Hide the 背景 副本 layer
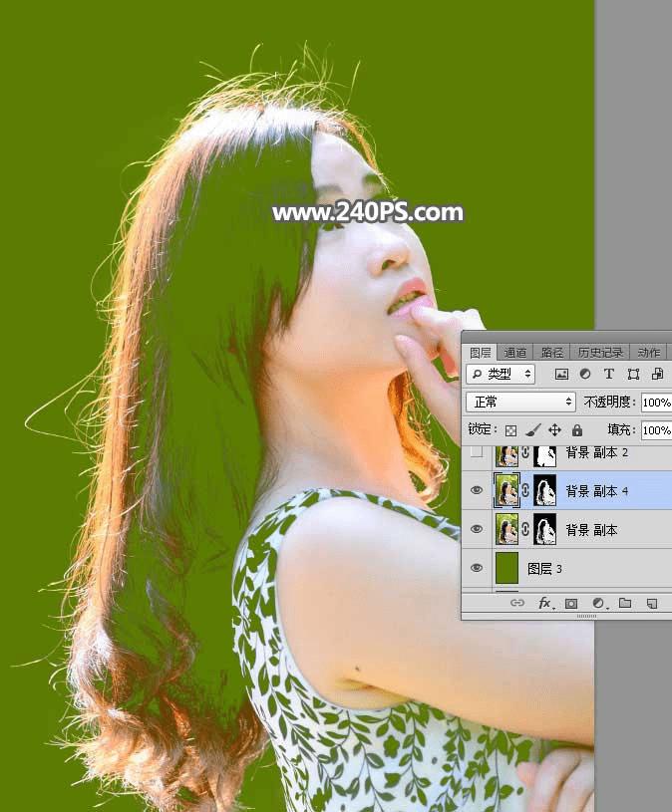 (x=477, y=529)
